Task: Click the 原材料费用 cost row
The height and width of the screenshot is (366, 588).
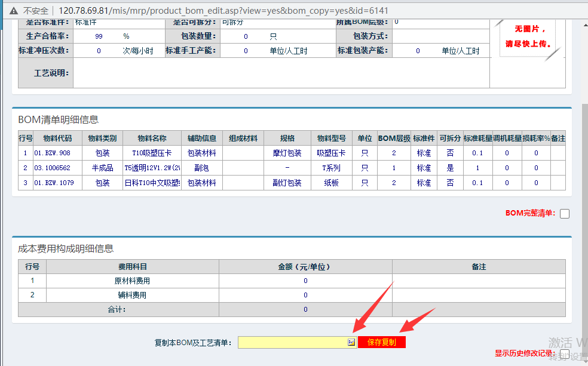Action: pos(132,281)
